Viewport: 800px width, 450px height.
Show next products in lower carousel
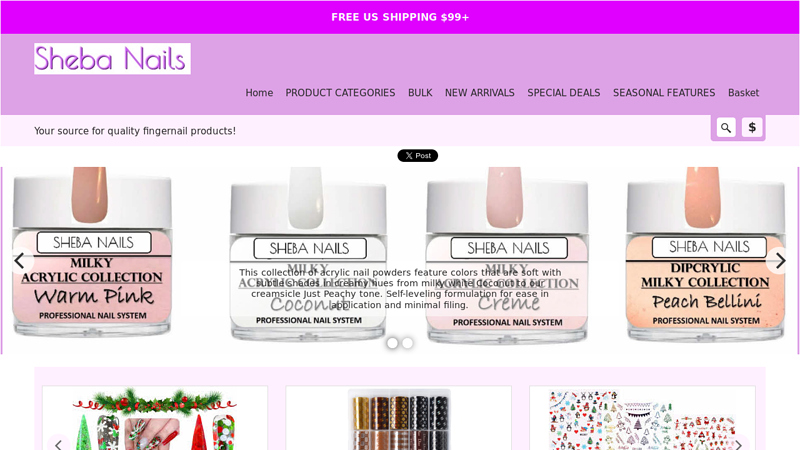coord(738,444)
